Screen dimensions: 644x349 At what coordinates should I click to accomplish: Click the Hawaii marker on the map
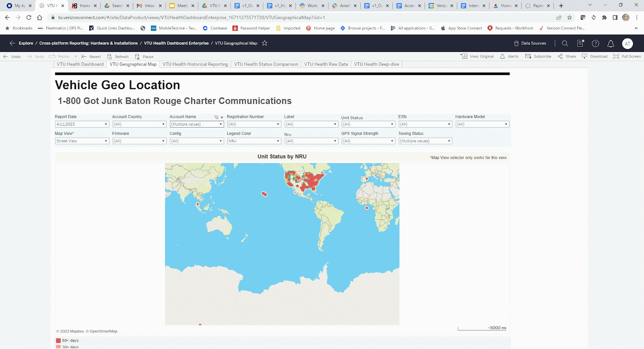coord(264,194)
